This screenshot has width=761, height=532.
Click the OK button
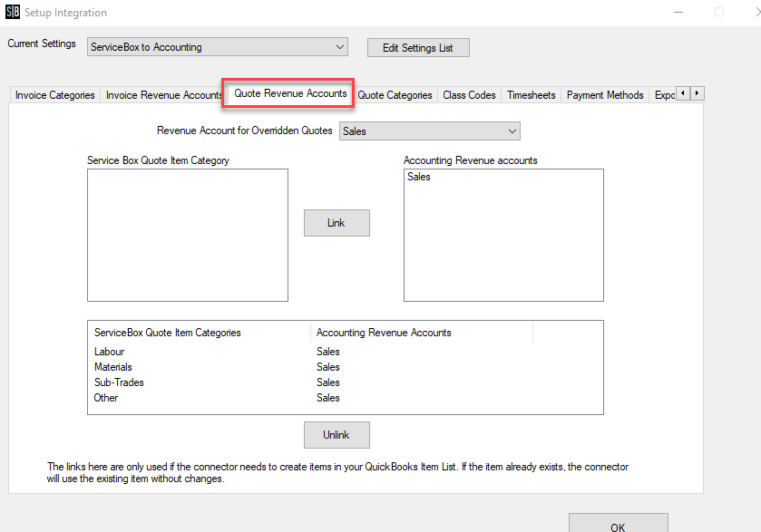pos(618,524)
